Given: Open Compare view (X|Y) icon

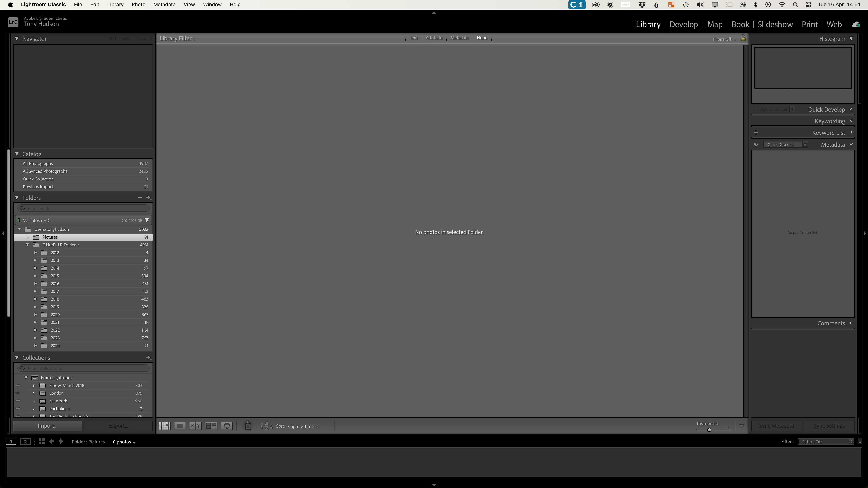Looking at the screenshot, I should click(195, 426).
